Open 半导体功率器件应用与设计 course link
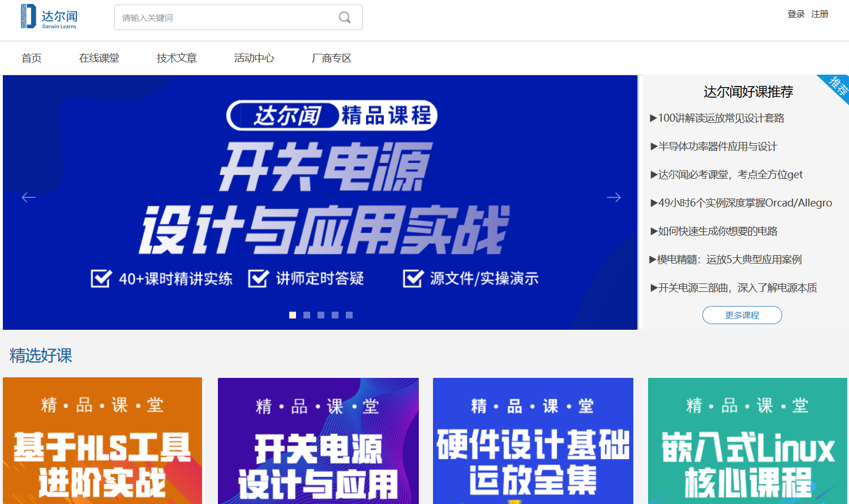The width and height of the screenshot is (849, 504). [714, 147]
